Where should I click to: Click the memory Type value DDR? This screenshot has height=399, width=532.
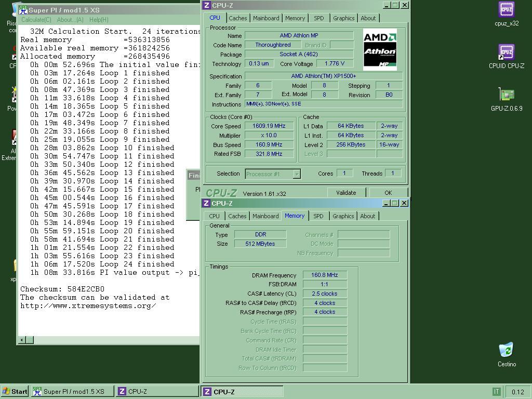260,234
